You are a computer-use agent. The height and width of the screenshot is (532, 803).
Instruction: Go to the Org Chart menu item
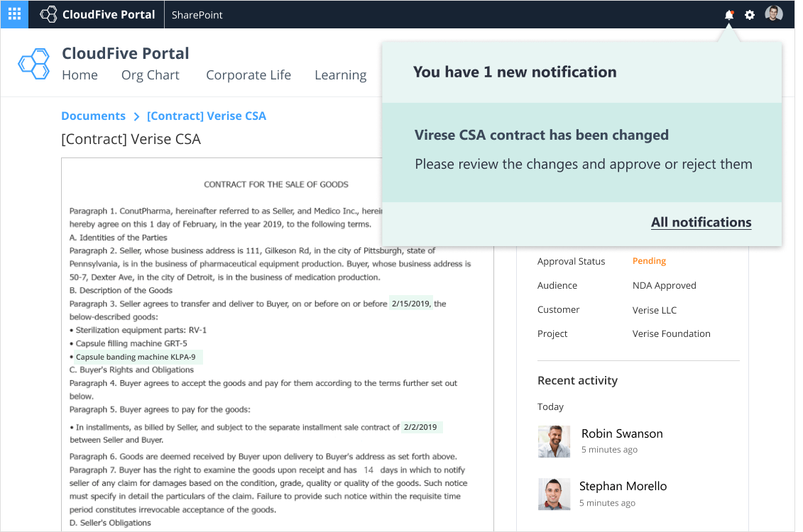point(151,75)
